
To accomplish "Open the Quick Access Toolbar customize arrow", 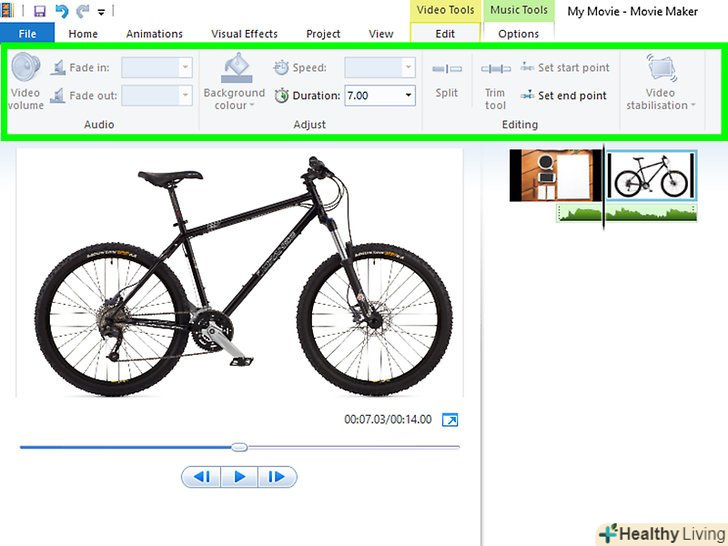I will (101, 12).
